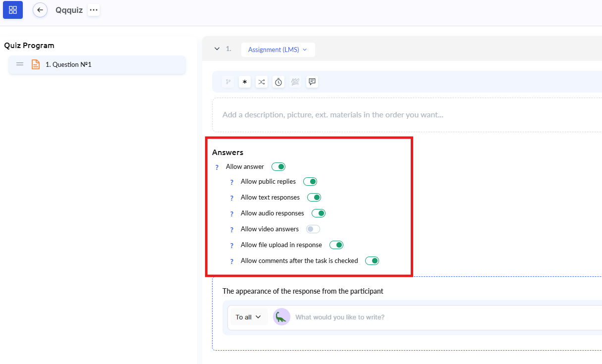The image size is (602, 364).
Task: Enable the Allow video answers toggle
Action: click(313, 229)
